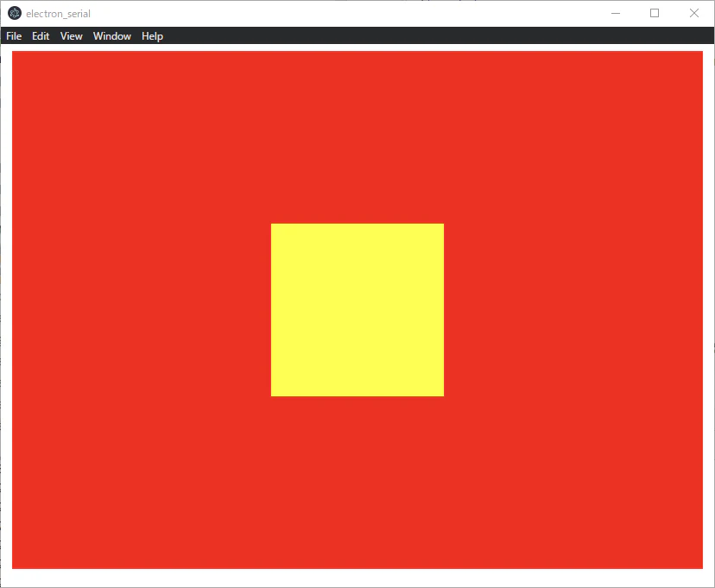Open the Edit menu

click(41, 36)
